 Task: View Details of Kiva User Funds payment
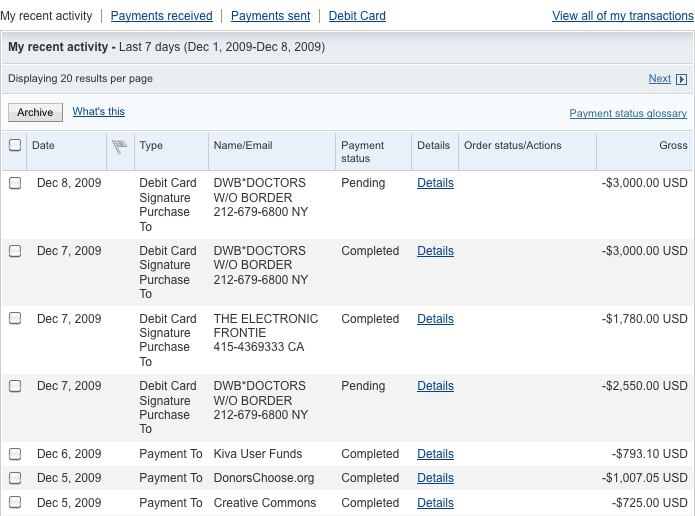click(435, 454)
